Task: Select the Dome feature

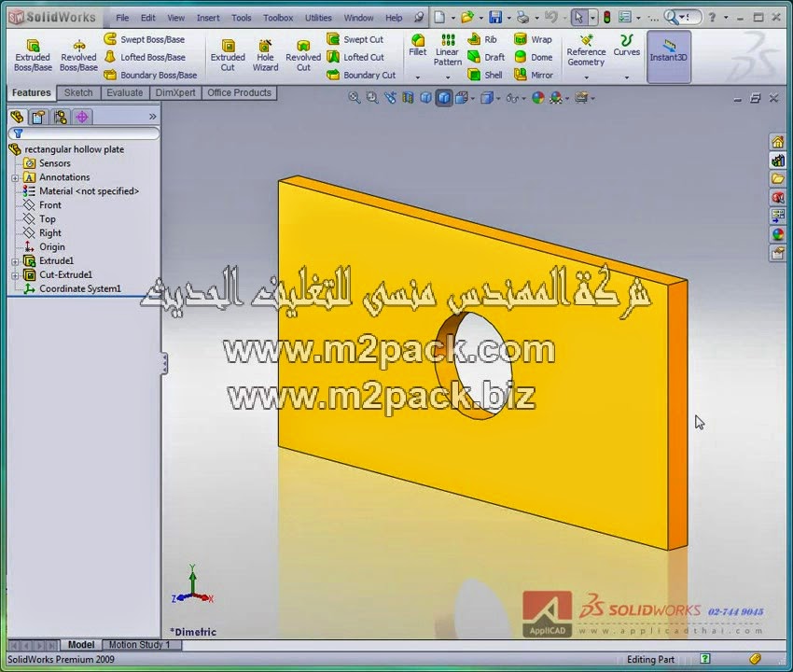Action: [533, 57]
